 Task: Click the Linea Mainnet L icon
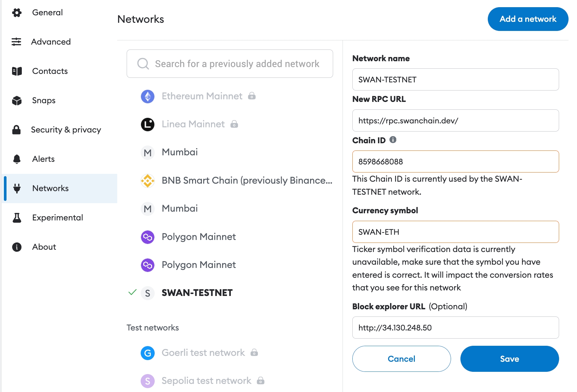[148, 124]
